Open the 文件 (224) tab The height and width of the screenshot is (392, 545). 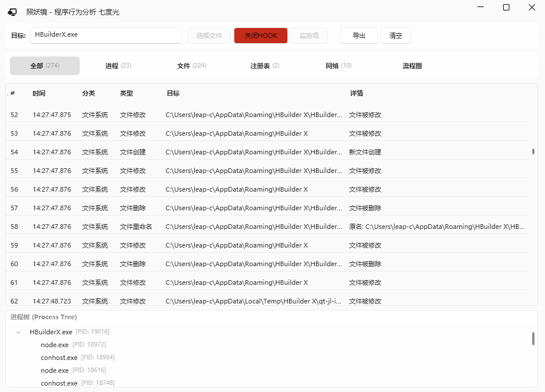pos(192,66)
